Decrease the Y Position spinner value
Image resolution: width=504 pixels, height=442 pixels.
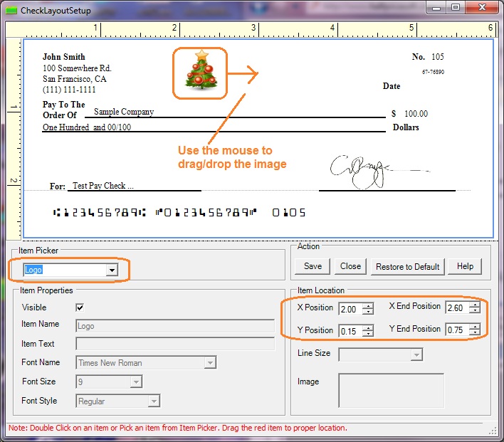point(368,334)
